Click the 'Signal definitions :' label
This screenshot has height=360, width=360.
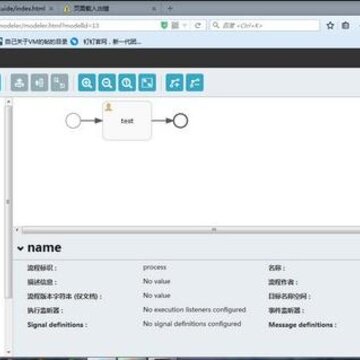pos(57,325)
